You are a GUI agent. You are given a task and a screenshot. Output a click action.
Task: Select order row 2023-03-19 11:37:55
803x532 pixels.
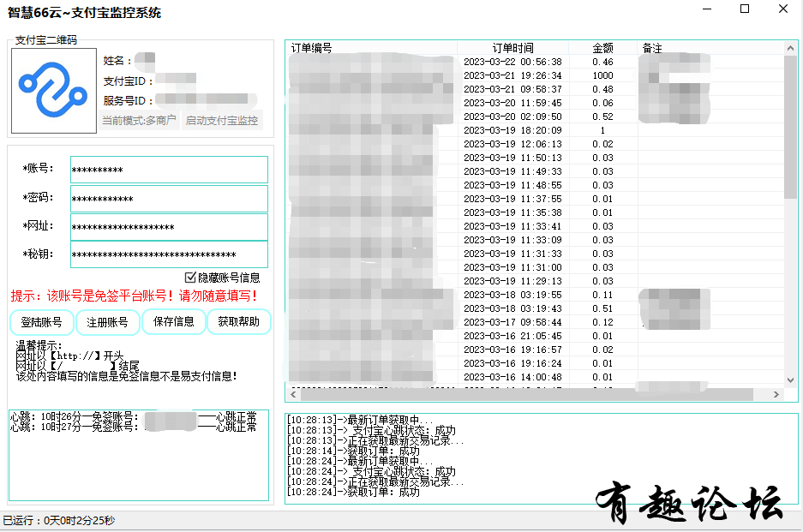point(535,199)
